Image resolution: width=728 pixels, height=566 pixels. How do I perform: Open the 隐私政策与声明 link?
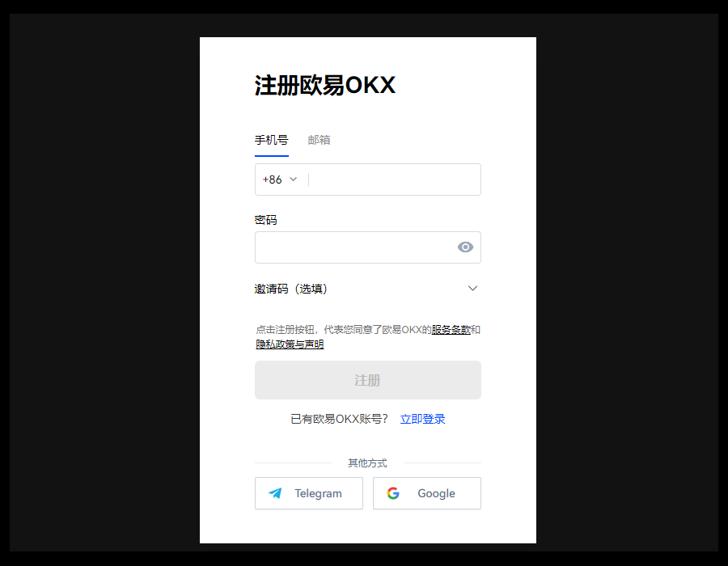pyautogui.click(x=290, y=344)
